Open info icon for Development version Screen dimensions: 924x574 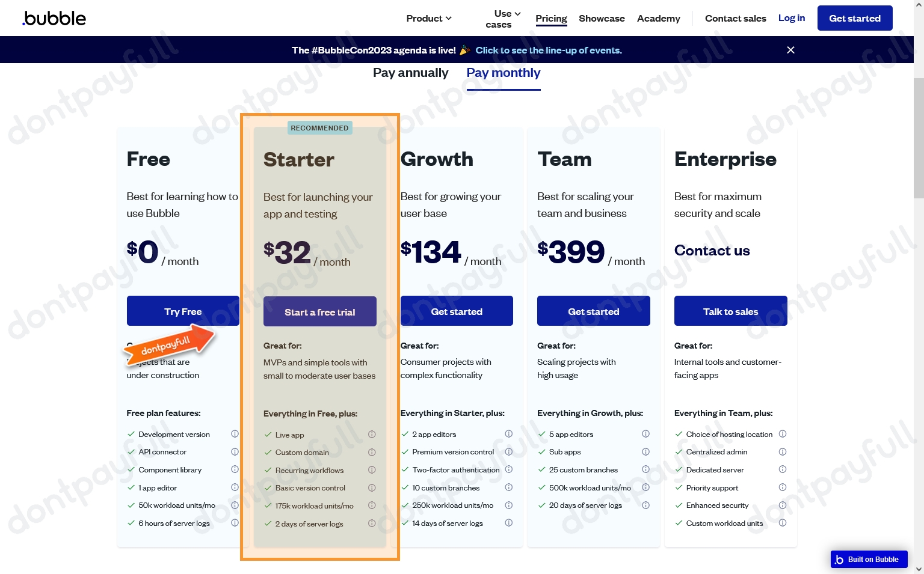point(235,434)
